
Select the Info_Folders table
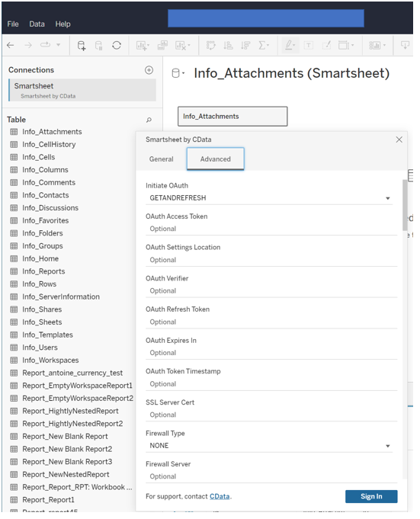[43, 233]
